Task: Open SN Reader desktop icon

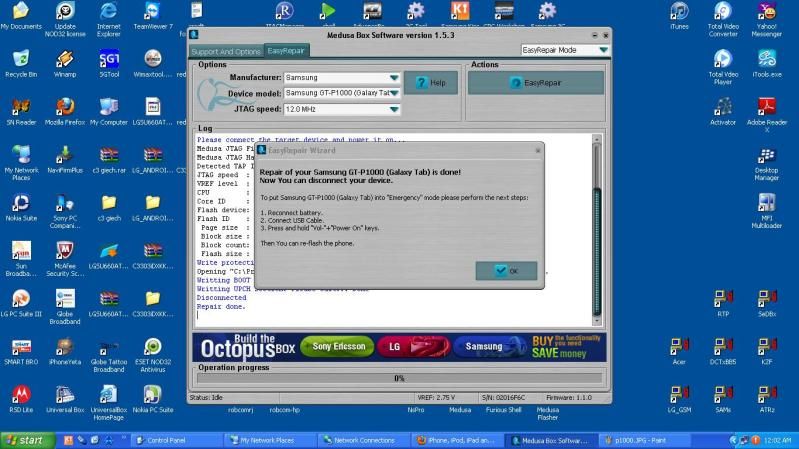Action: click(x=21, y=112)
